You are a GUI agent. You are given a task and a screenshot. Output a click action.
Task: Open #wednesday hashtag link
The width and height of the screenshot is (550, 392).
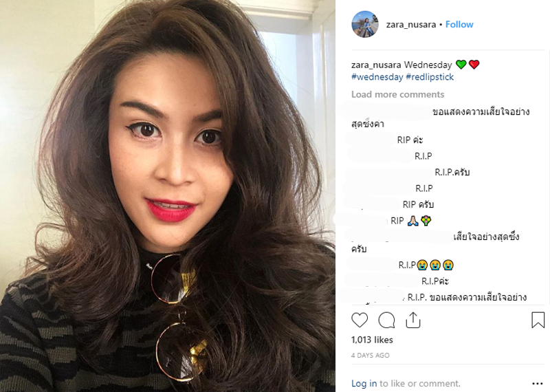coord(377,77)
